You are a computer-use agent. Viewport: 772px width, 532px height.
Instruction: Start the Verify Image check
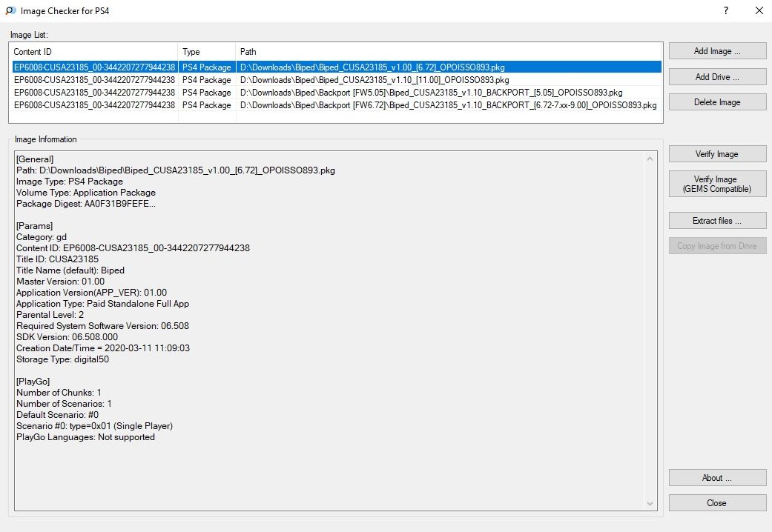[717, 154]
